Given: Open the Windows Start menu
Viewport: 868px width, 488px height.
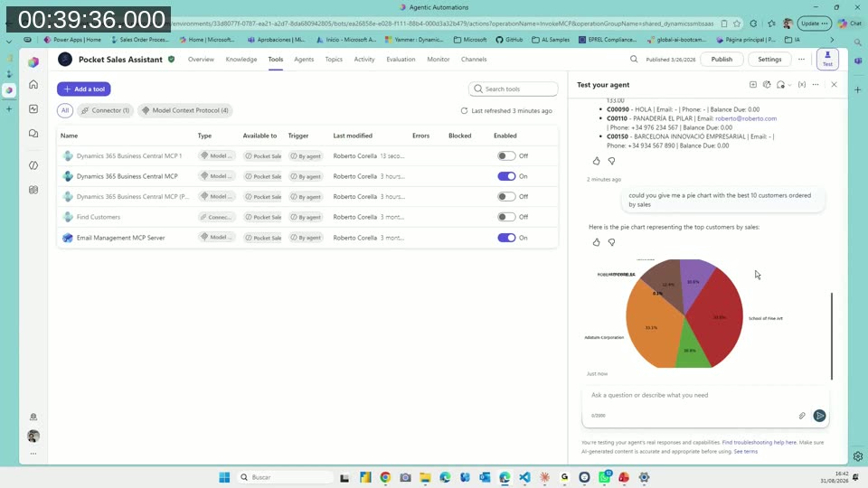Looking at the screenshot, I should (224, 477).
